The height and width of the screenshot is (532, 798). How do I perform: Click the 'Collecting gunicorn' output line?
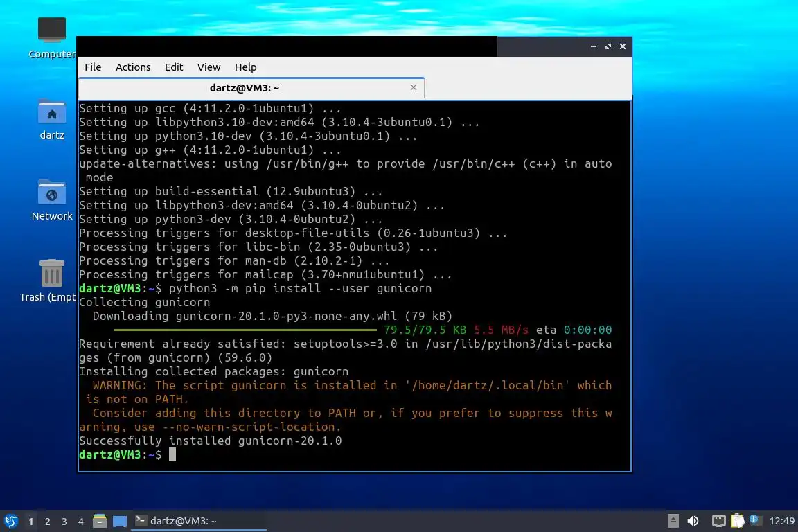[145, 303]
